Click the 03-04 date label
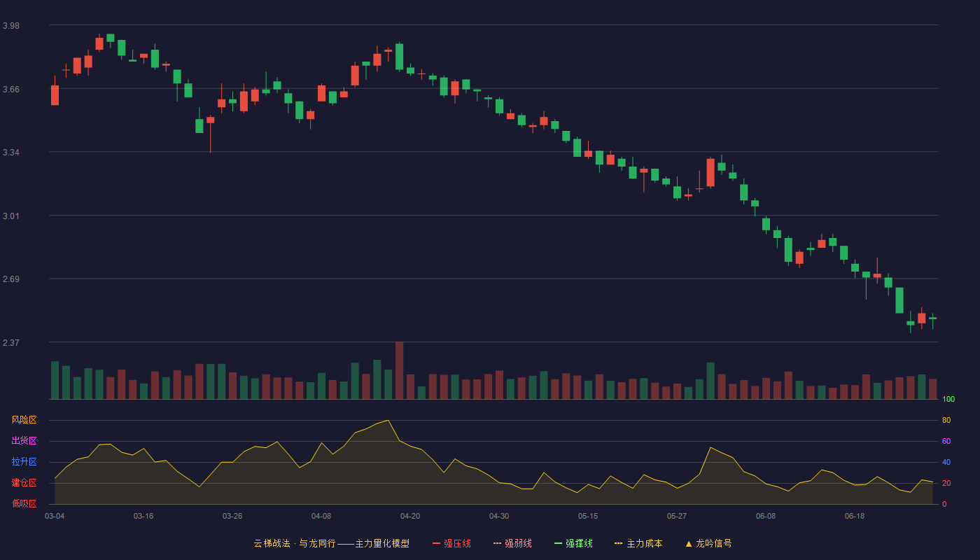 (55, 516)
